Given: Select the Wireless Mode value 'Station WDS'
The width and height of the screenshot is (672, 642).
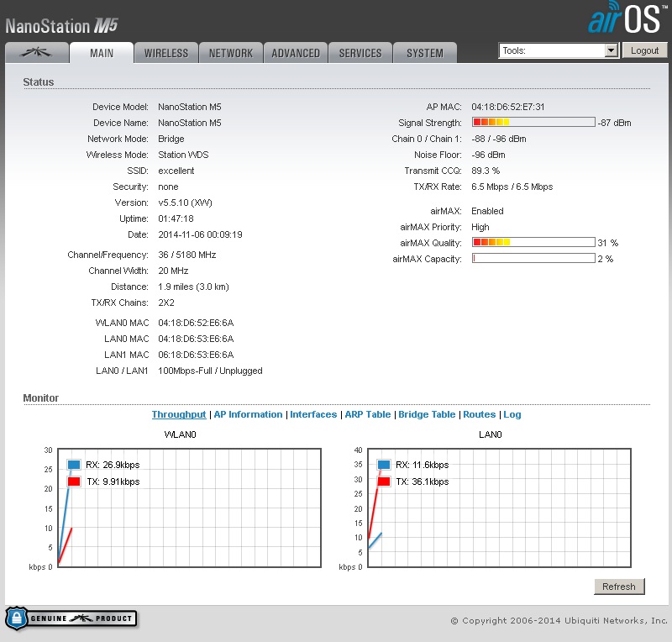Looking at the screenshot, I should click(183, 155).
